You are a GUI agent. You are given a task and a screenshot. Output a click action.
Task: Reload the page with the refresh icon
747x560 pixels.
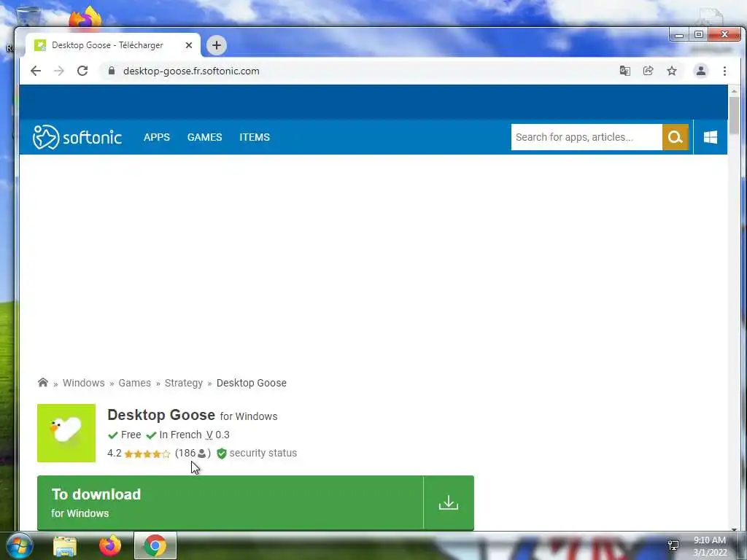tap(82, 71)
